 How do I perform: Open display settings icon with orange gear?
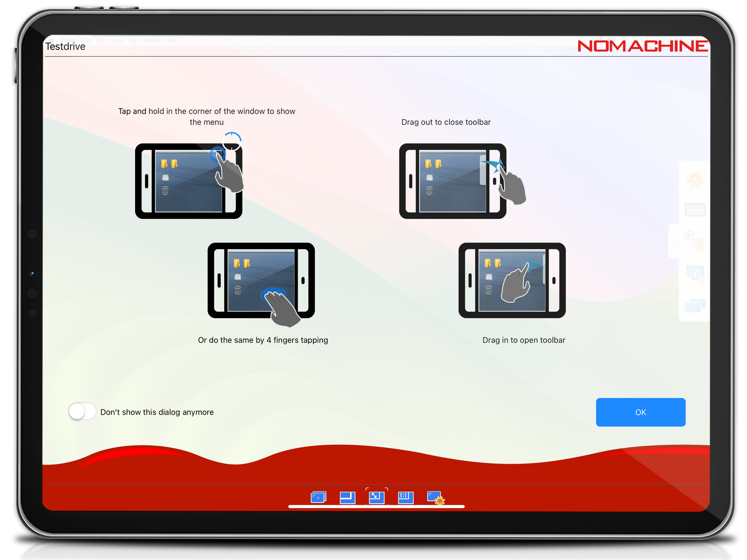point(436,498)
